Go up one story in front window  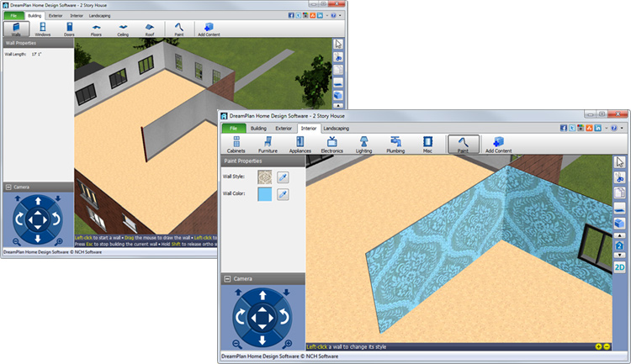click(620, 235)
